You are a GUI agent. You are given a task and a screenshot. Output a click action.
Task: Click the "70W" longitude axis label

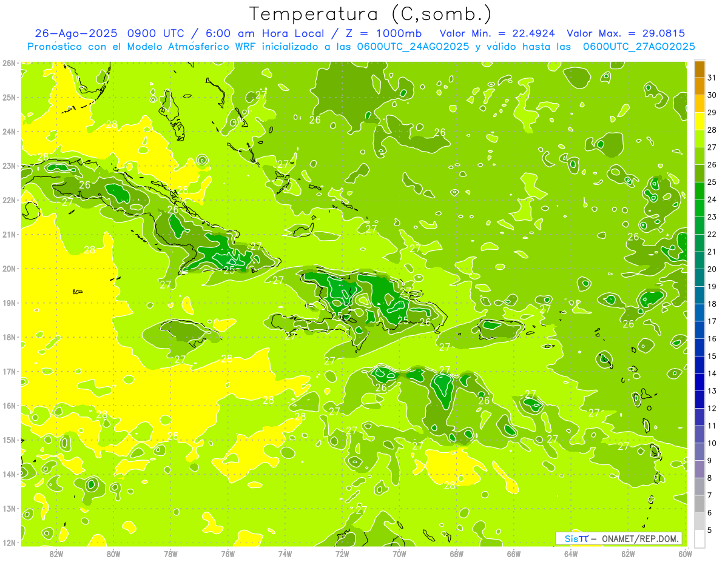pyautogui.click(x=399, y=554)
